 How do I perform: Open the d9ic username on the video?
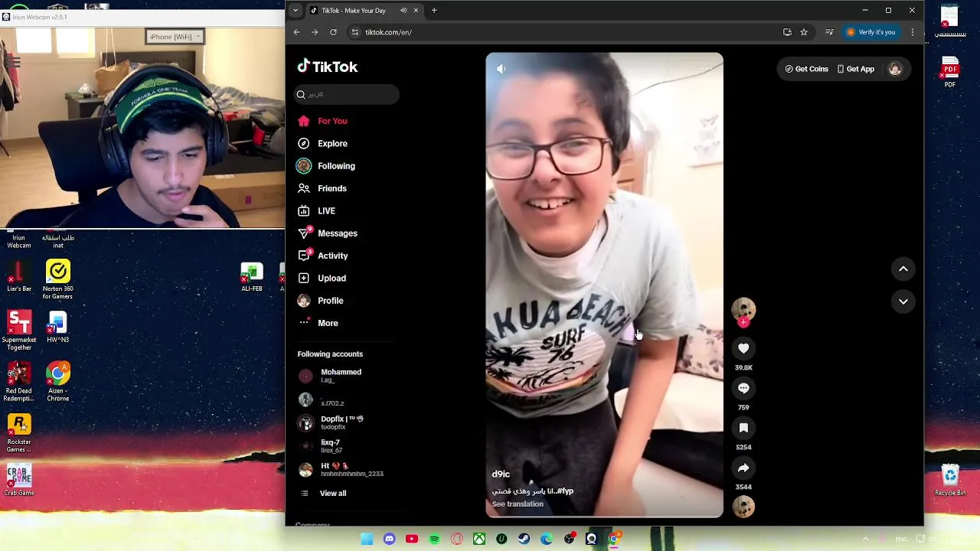point(501,474)
